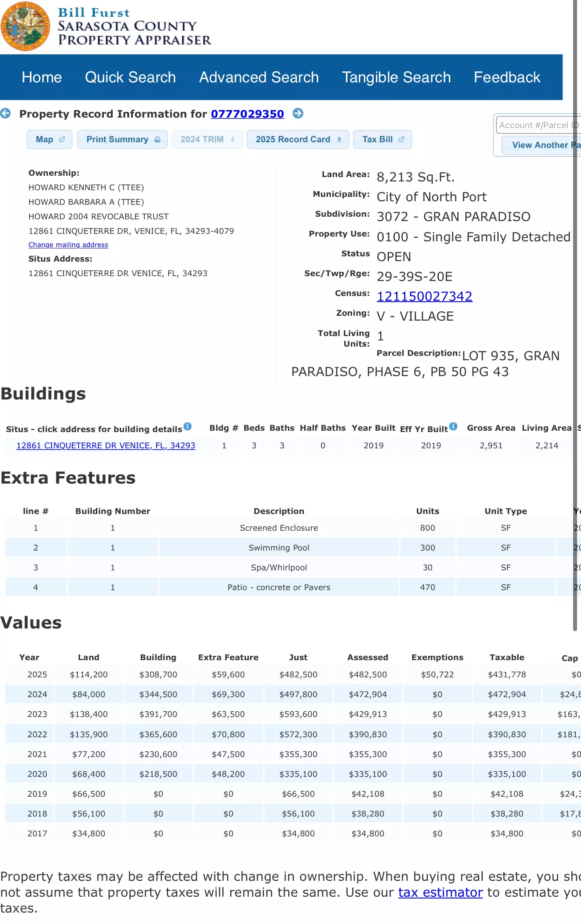The height and width of the screenshot is (924, 581).
Task: Click 2023 Building value $391,700
Action: [x=158, y=714]
